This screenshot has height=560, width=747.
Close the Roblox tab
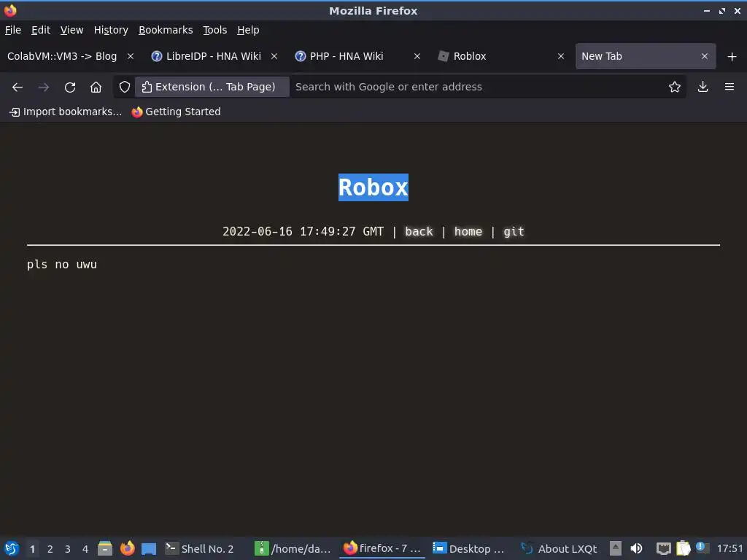(561, 56)
